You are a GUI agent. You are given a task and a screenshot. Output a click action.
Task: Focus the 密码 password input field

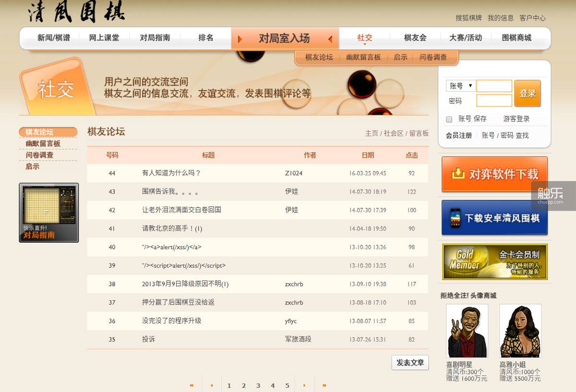point(494,101)
